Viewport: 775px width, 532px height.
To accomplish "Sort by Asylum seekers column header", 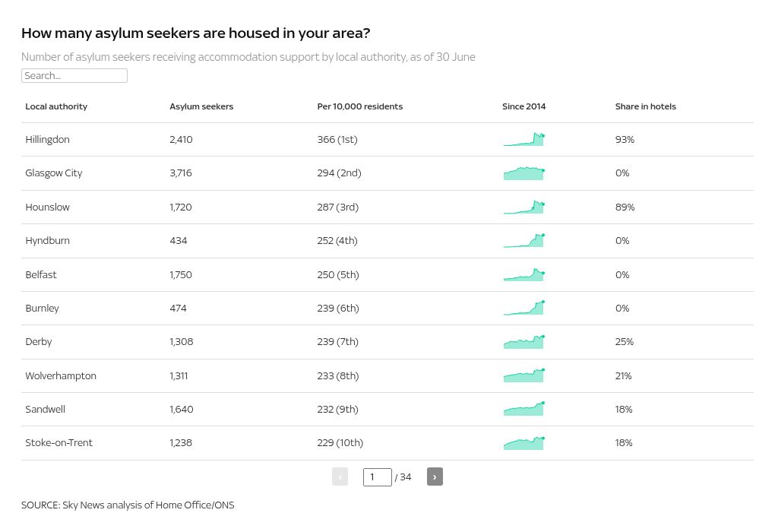I will click(201, 106).
